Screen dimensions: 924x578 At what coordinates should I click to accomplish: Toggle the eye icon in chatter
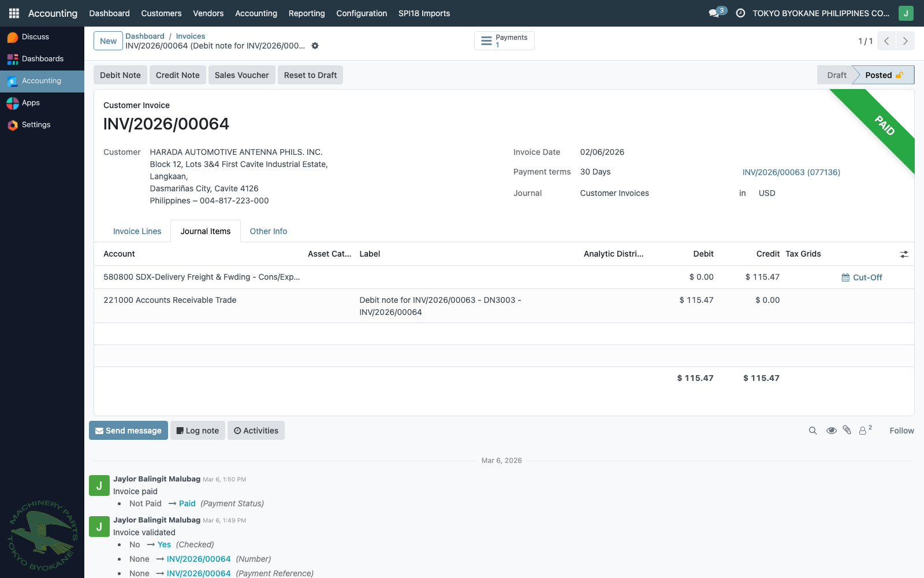click(x=831, y=431)
